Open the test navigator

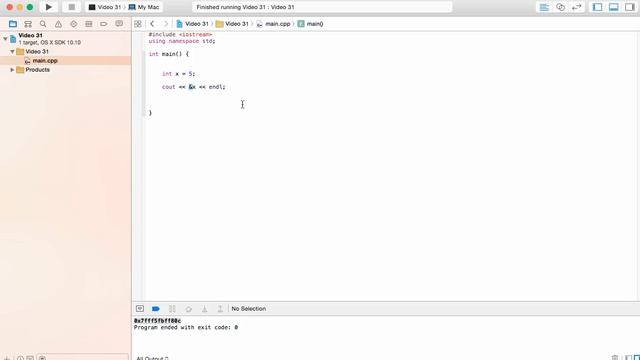point(73,24)
